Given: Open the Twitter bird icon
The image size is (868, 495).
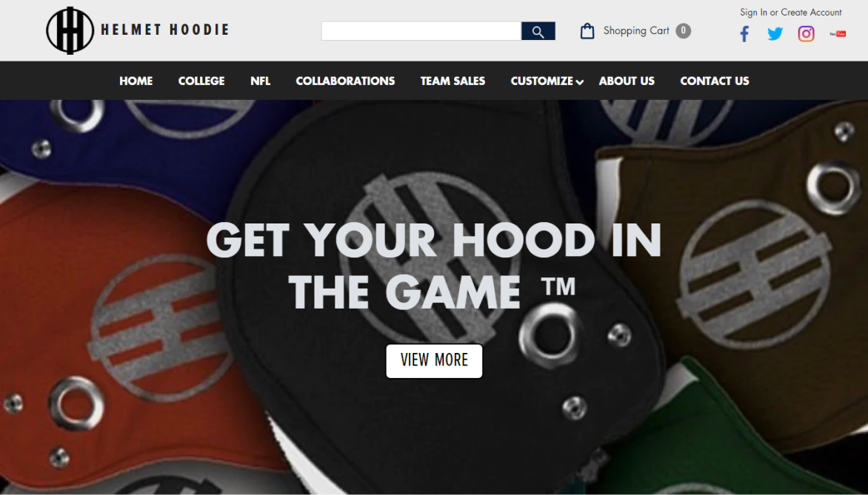Looking at the screenshot, I should pos(775,34).
